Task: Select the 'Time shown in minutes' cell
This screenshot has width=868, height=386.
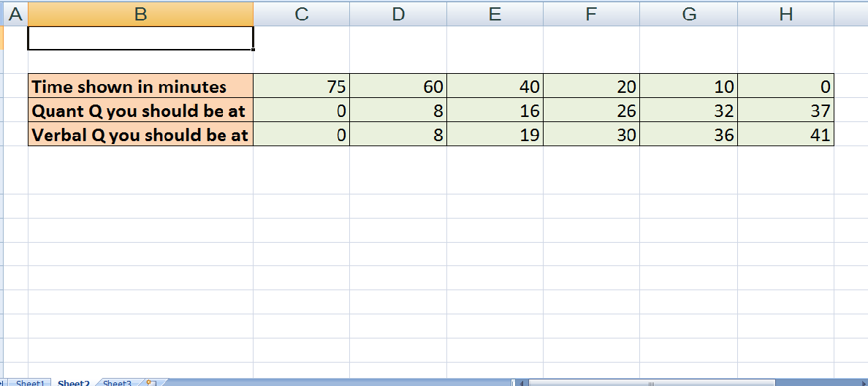Action: point(140,86)
